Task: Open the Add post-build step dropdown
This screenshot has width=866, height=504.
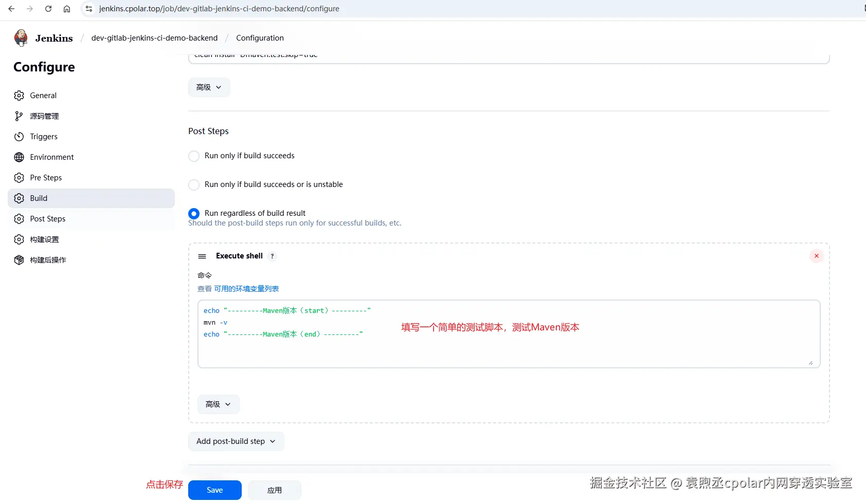Action: [236, 441]
